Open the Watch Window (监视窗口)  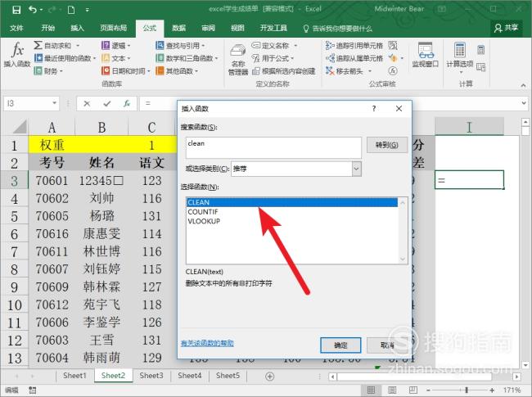tap(425, 54)
